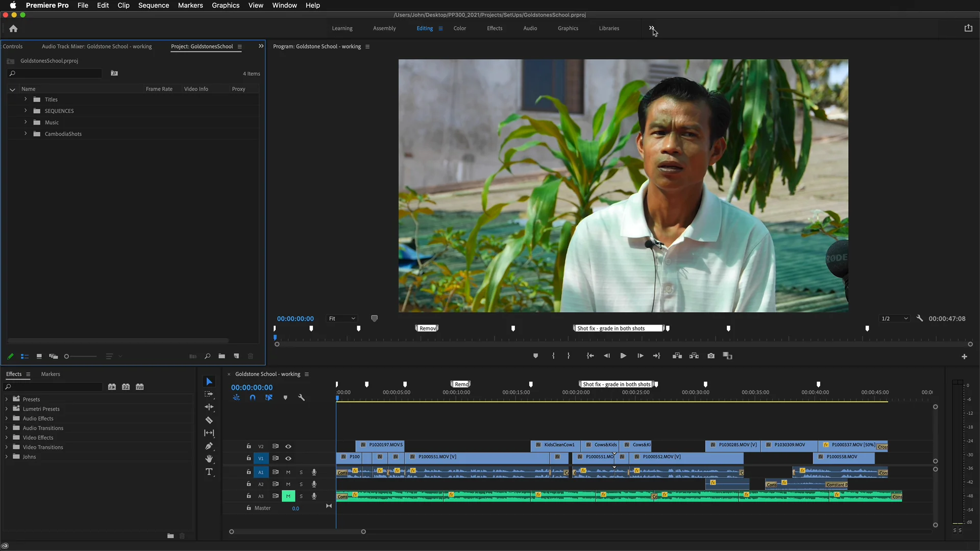The width and height of the screenshot is (980, 551).
Task: Open the Sequence menu
Action: click(x=153, y=5)
